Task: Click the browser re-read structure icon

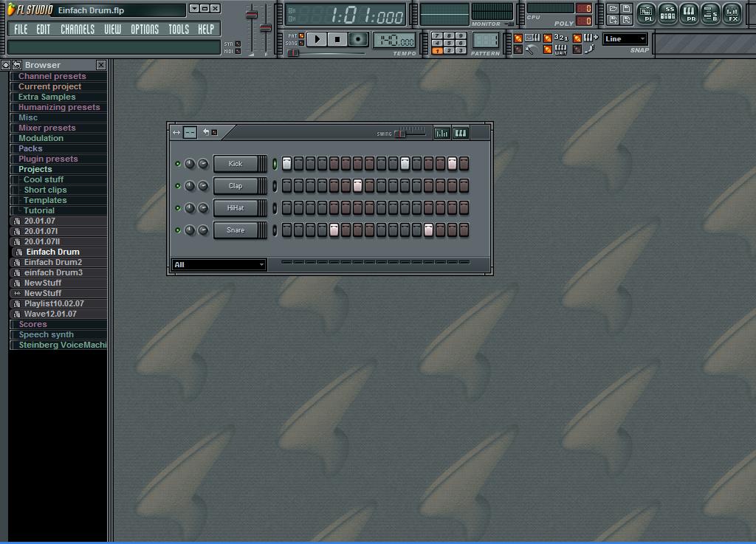Action: (17, 64)
